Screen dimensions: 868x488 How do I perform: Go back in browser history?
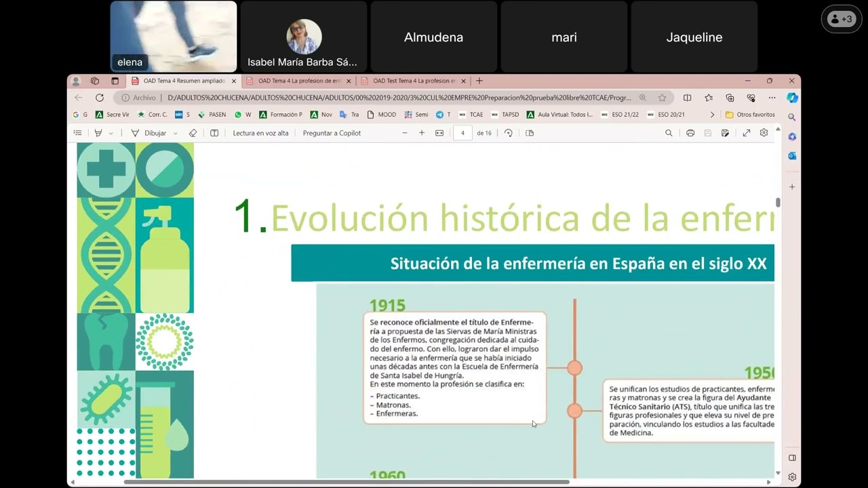coord(79,98)
